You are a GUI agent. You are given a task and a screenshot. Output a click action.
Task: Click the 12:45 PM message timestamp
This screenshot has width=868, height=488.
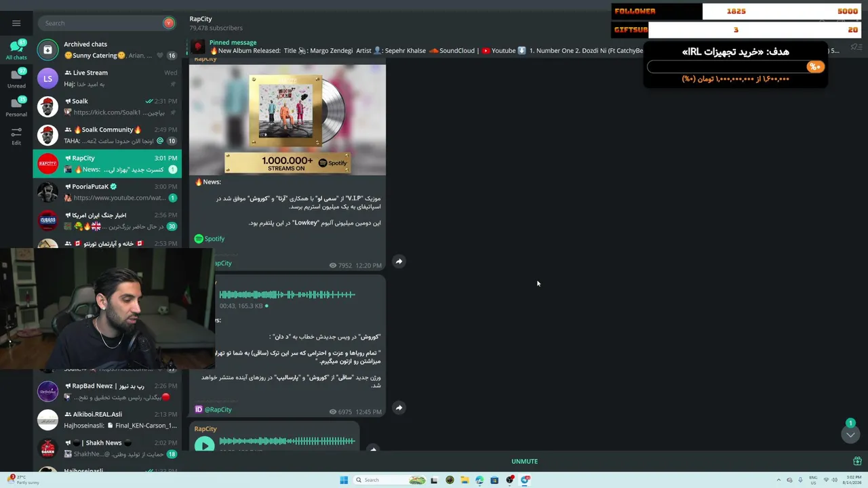(368, 412)
